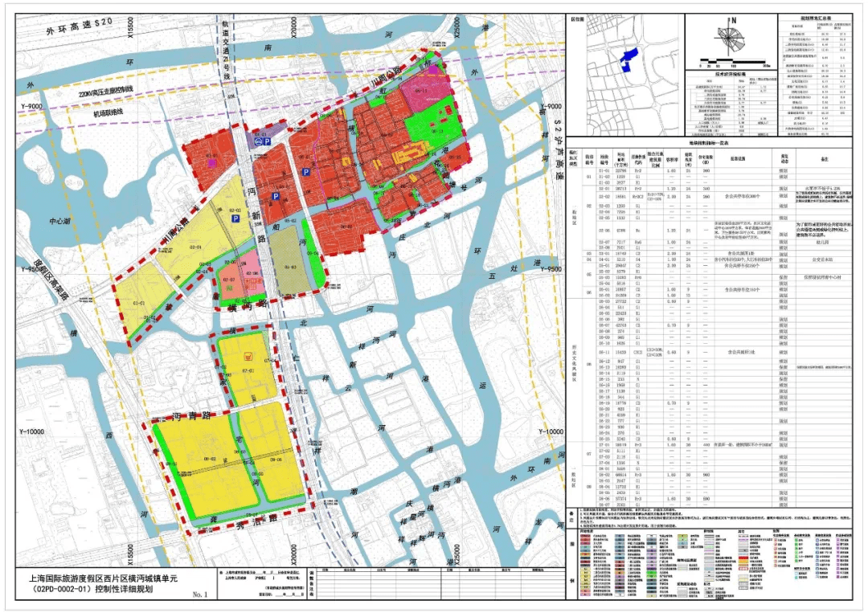Select the magenta square marker in plot 01-01

(x=211, y=162)
